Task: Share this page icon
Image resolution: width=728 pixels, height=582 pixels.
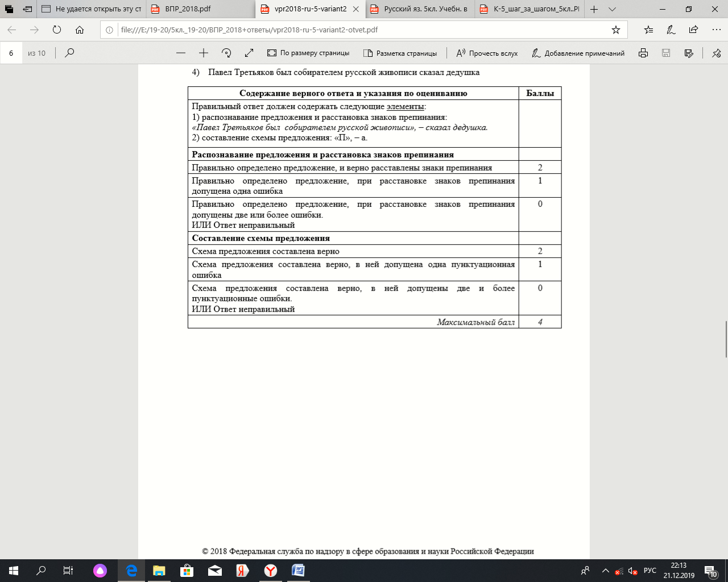Action: coord(693,30)
